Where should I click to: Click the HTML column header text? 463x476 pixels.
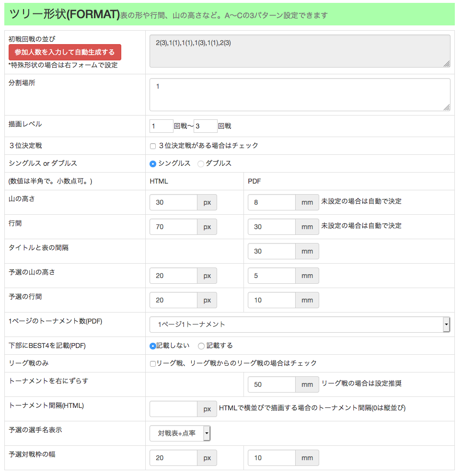pyautogui.click(x=159, y=181)
